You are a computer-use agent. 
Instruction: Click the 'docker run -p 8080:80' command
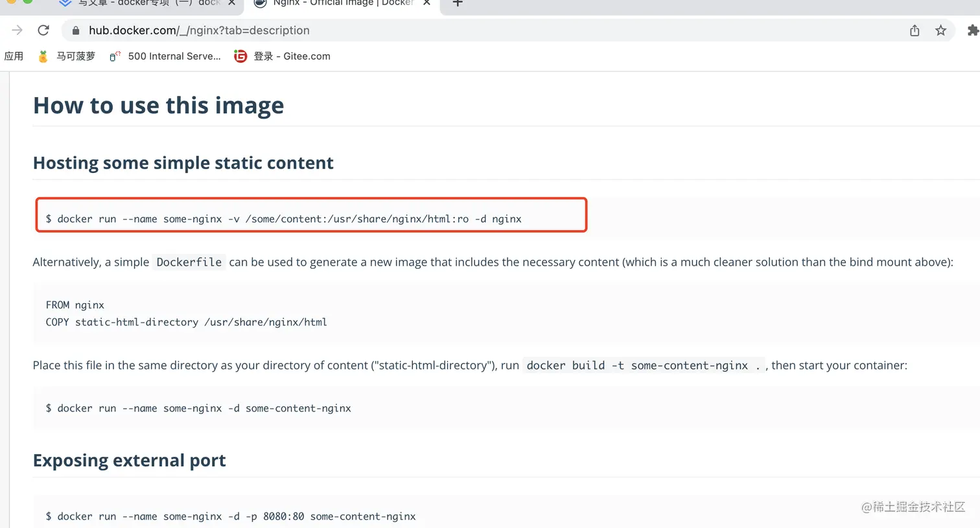(x=231, y=516)
